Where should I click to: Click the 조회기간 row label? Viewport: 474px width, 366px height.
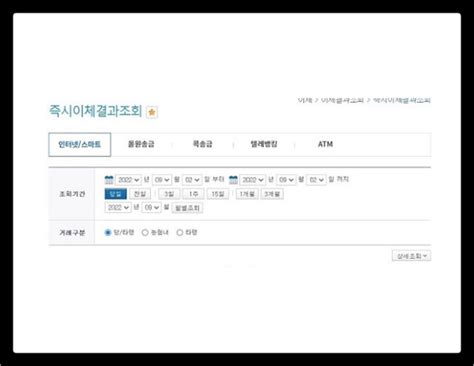[72, 194]
